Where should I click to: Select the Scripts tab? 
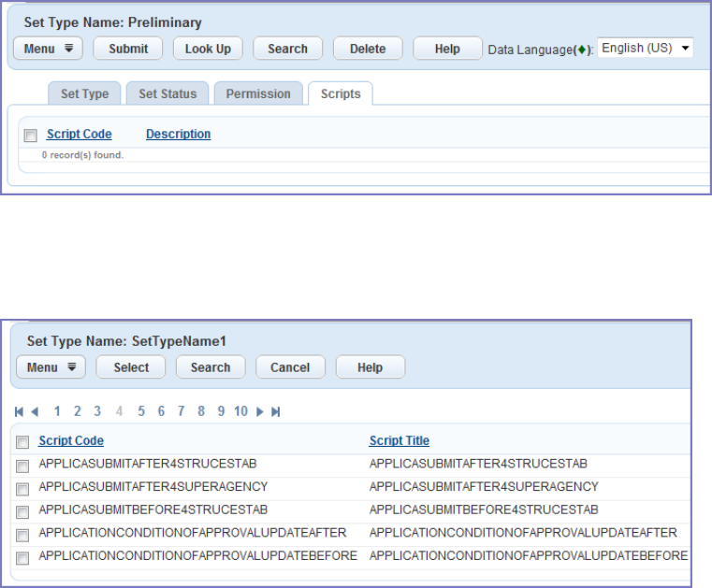341,93
